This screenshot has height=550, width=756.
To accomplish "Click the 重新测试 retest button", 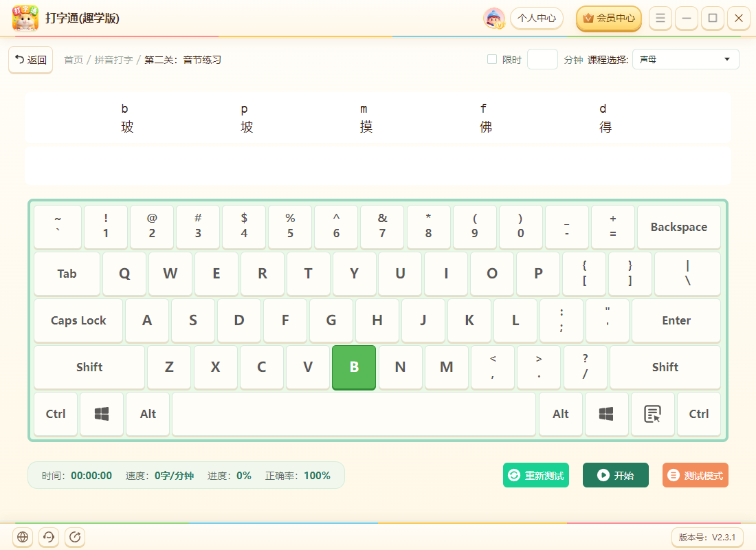I will click(536, 475).
